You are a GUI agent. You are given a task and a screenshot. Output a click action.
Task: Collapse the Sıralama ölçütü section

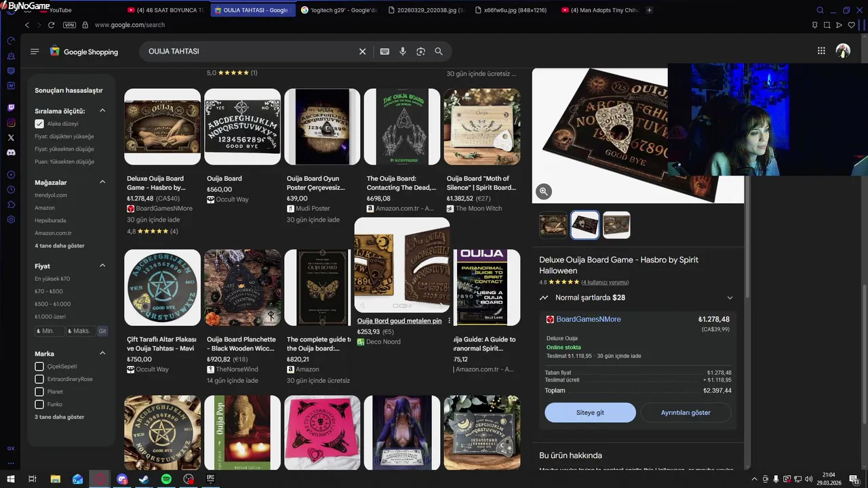102,110
